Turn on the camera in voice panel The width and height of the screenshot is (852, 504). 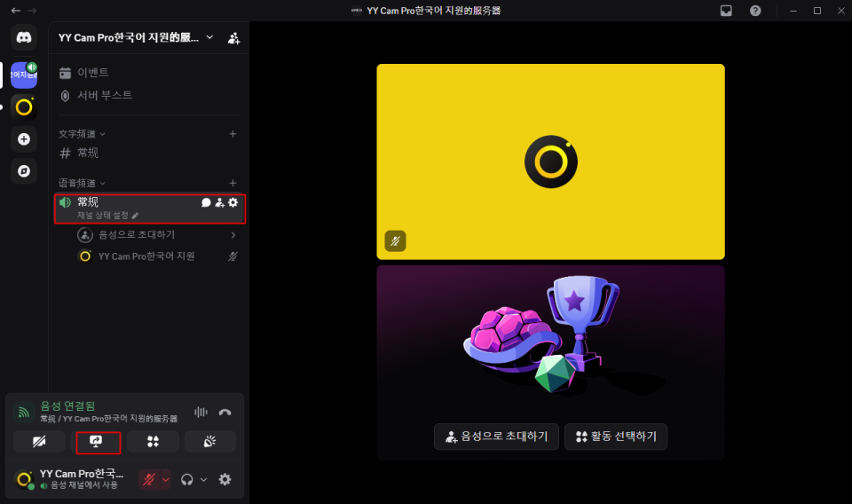39,441
